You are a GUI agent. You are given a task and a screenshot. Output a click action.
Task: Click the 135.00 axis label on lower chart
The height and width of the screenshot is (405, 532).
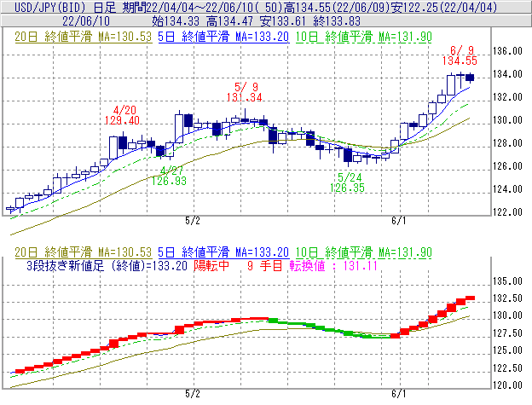coord(507,281)
